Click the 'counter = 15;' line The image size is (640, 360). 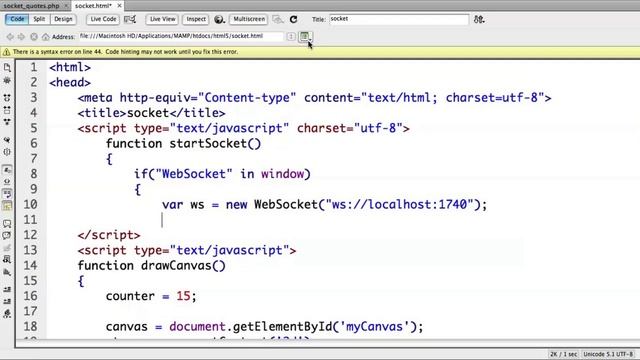point(151,296)
